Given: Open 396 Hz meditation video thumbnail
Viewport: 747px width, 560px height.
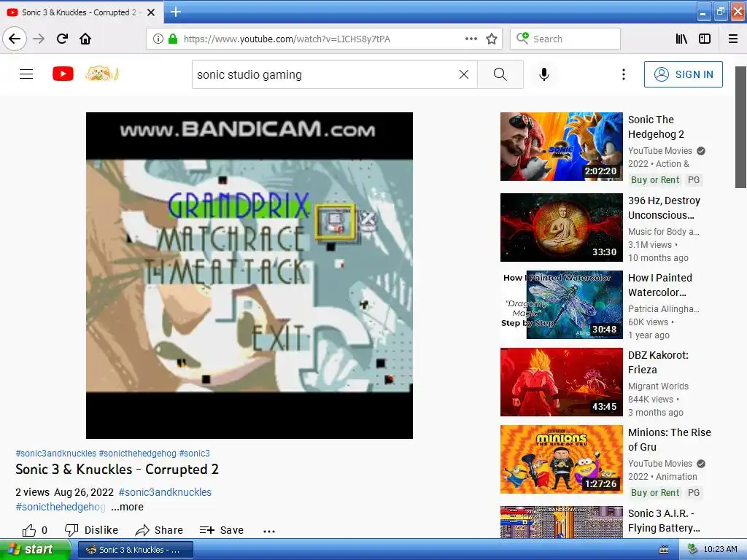Looking at the screenshot, I should 561,227.
